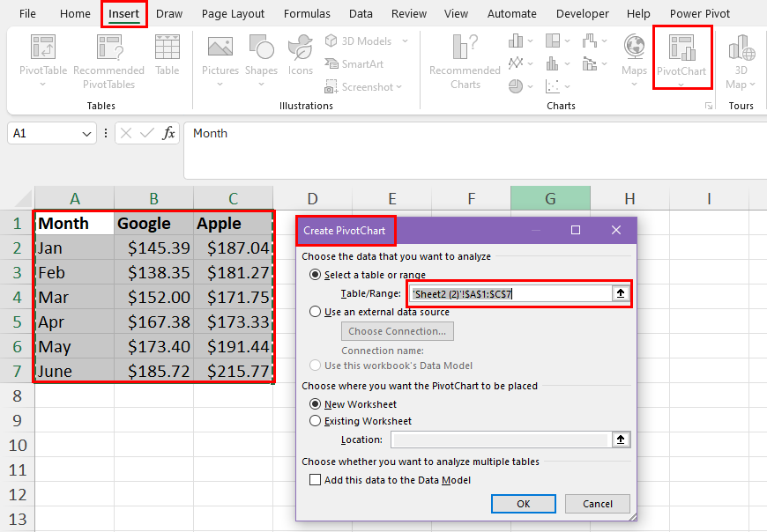Open Recommended Charts
The image size is (767, 532).
pos(465,62)
